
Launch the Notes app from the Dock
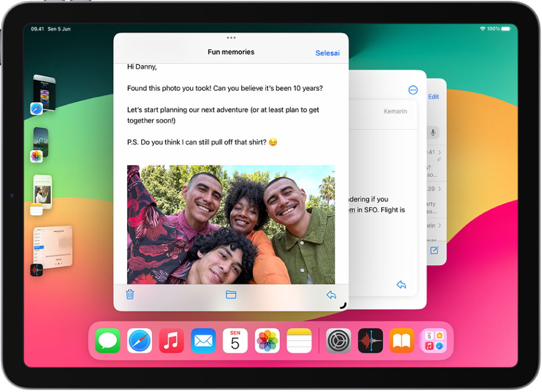(x=299, y=341)
